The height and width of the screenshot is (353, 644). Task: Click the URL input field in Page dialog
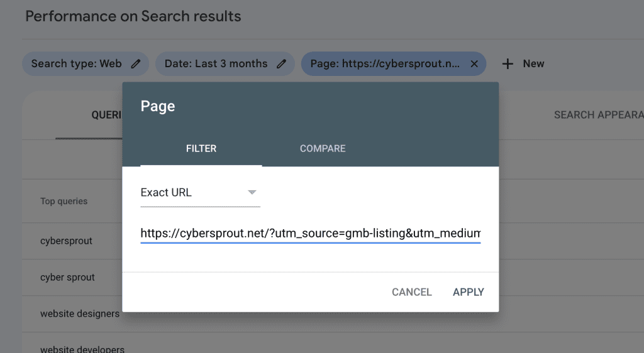tap(311, 233)
